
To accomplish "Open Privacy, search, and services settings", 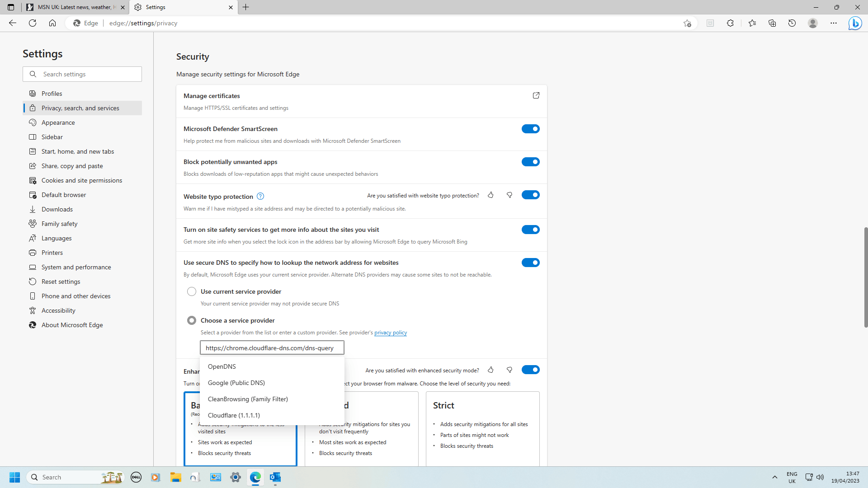I will (x=80, y=108).
